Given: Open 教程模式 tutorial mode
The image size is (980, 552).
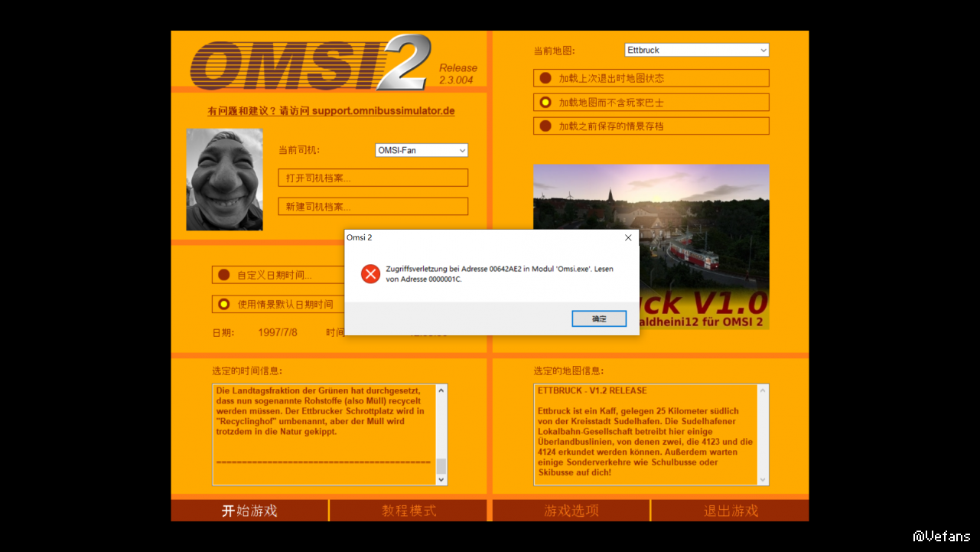Looking at the screenshot, I should tap(409, 511).
